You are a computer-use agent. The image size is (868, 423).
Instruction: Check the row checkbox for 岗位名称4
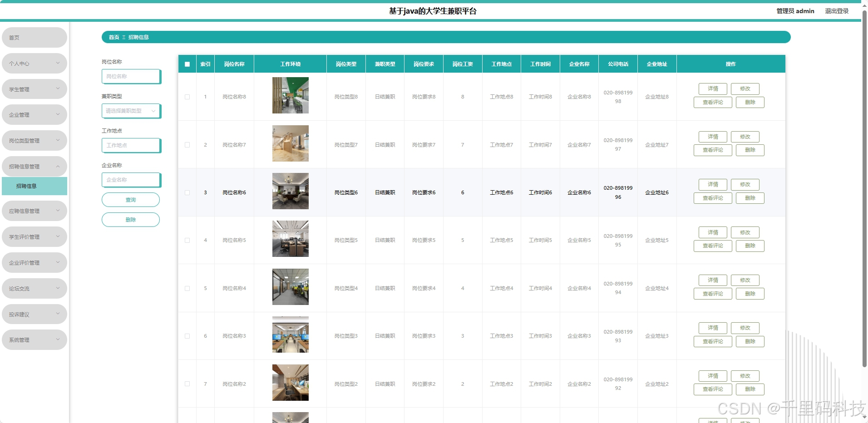[x=187, y=288]
